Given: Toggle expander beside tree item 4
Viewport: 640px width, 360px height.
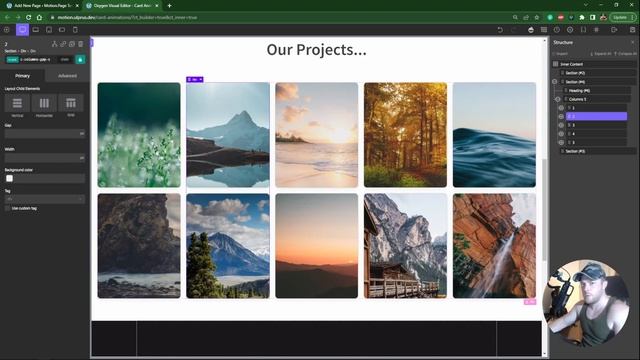Looking at the screenshot, I should (x=561, y=134).
